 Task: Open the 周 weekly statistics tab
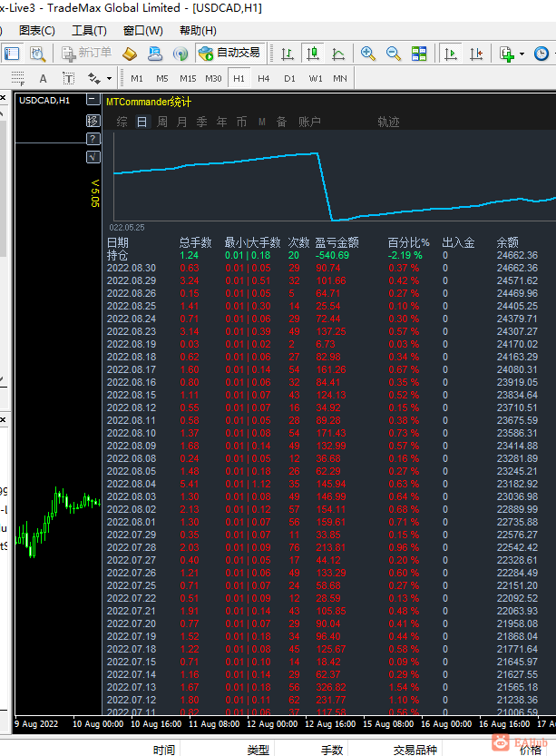161,122
